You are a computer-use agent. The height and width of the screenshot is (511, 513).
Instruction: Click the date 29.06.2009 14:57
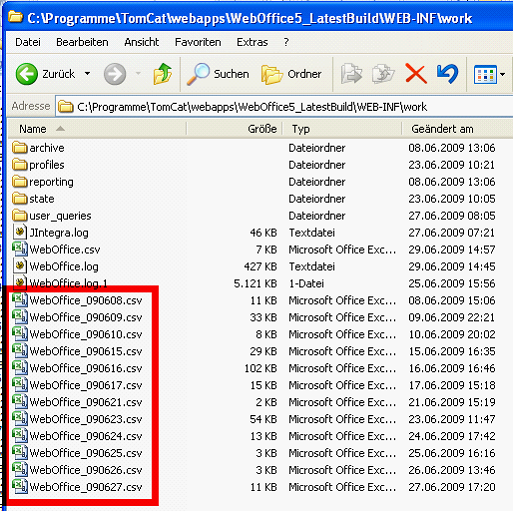(452, 250)
